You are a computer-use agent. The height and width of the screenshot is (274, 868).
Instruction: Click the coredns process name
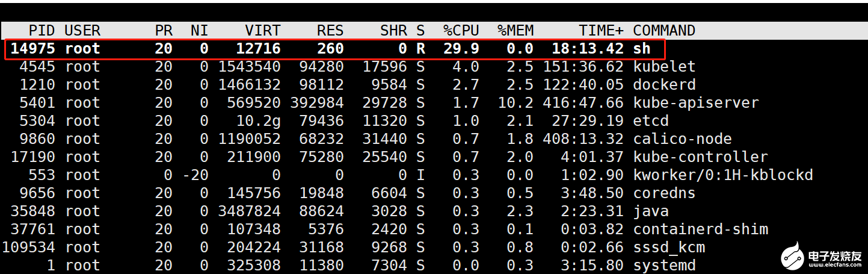coord(664,193)
